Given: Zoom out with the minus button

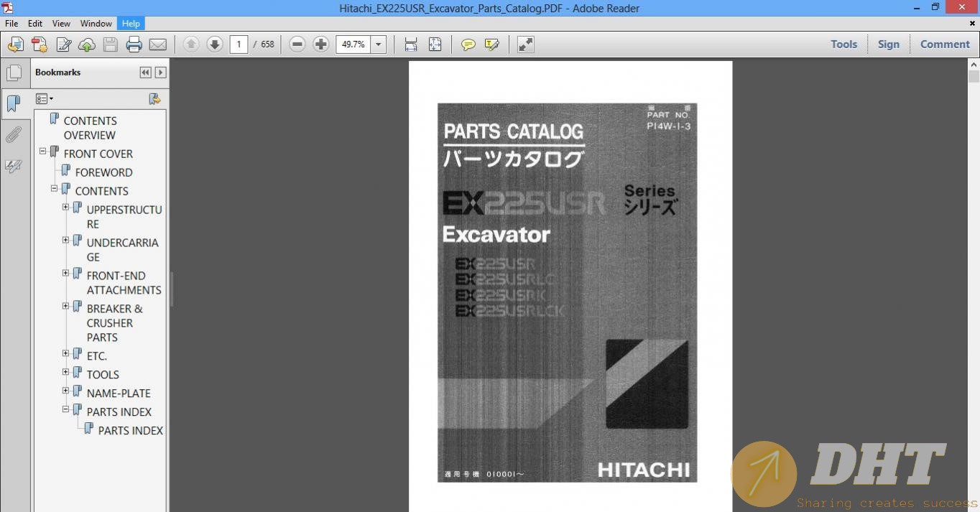Looking at the screenshot, I should tap(297, 45).
